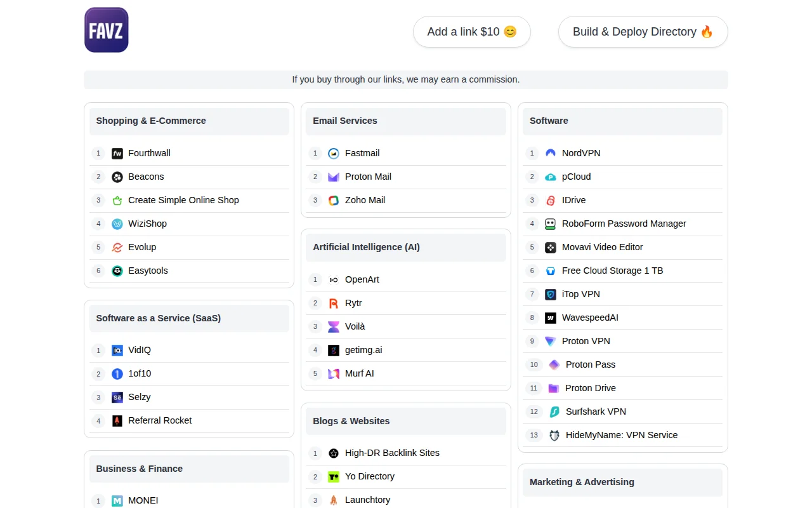Click Shopping & E-Commerce heading
This screenshot has height=508, width=812.
(x=151, y=121)
